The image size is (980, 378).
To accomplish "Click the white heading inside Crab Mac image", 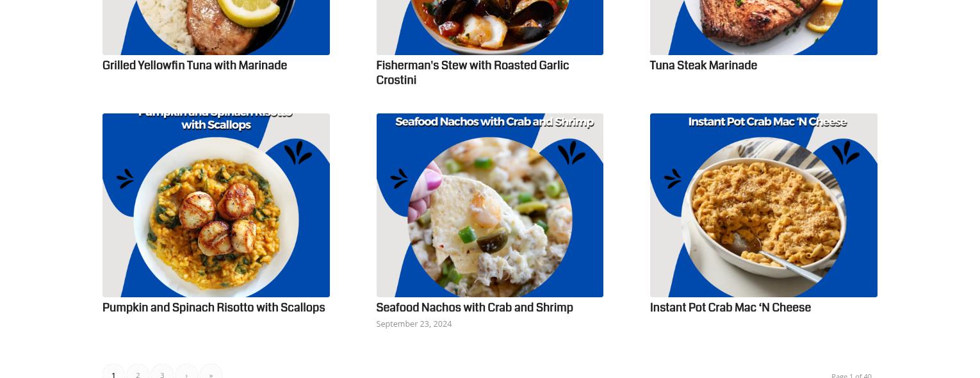I will point(767,122).
